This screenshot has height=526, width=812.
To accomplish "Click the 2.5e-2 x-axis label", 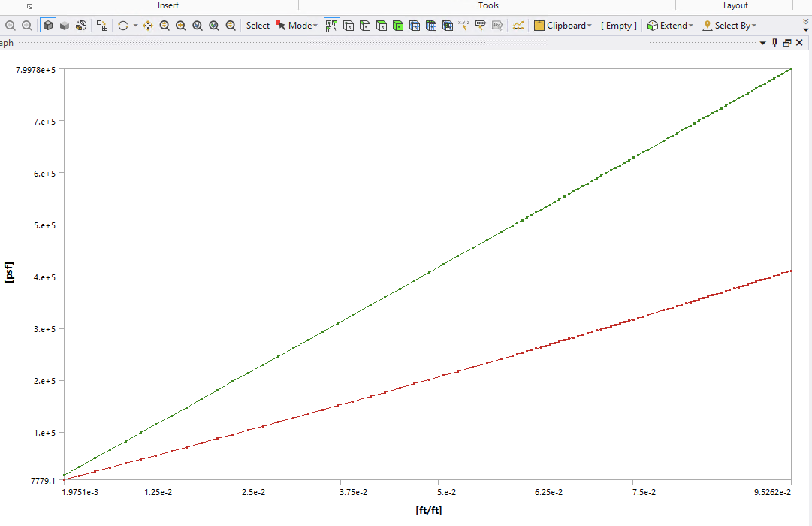I will click(x=253, y=492).
